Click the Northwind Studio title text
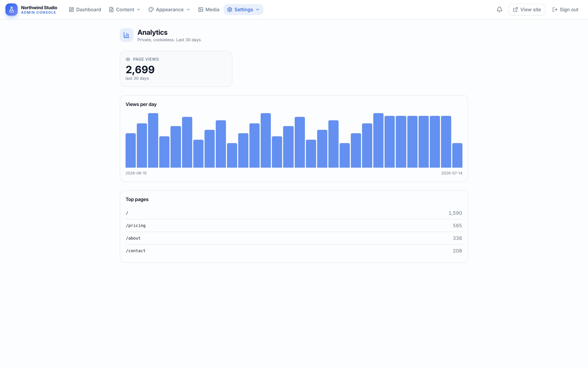 [39, 7]
